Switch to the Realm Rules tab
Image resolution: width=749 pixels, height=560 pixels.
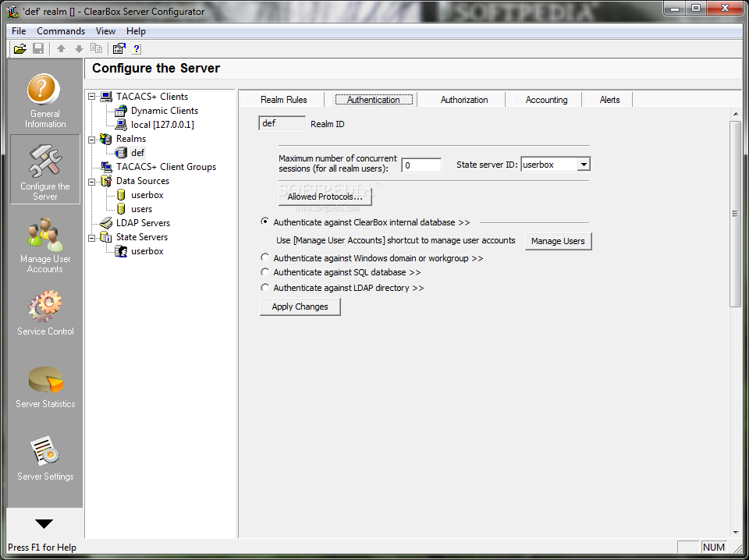point(284,100)
